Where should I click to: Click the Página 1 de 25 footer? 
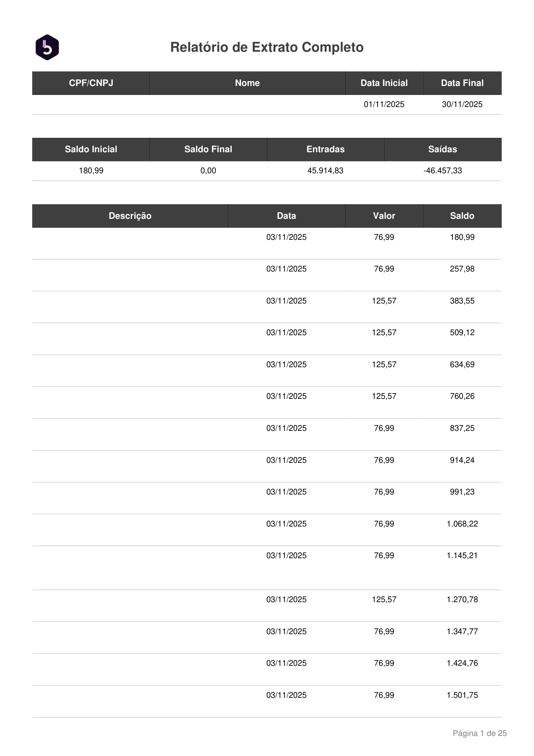[480, 733]
